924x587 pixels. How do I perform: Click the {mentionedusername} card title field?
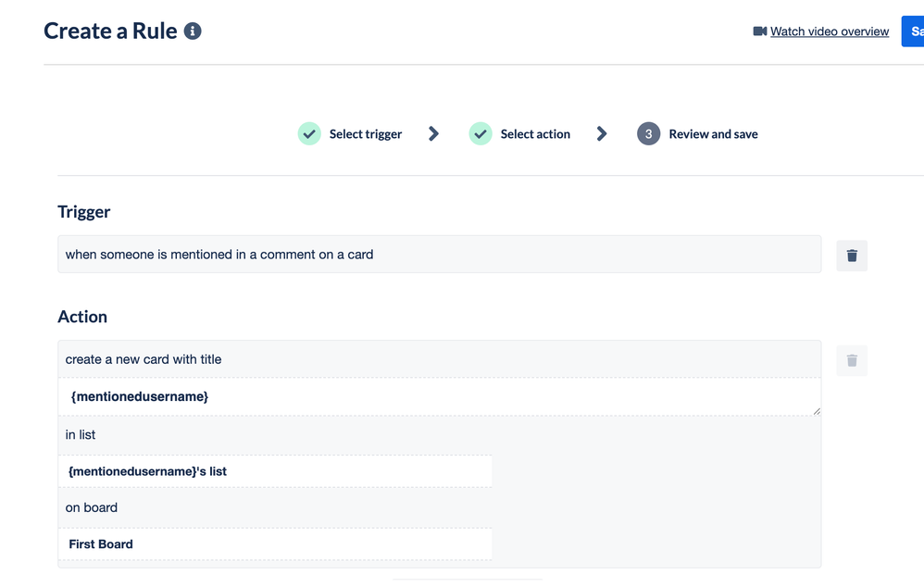440,396
